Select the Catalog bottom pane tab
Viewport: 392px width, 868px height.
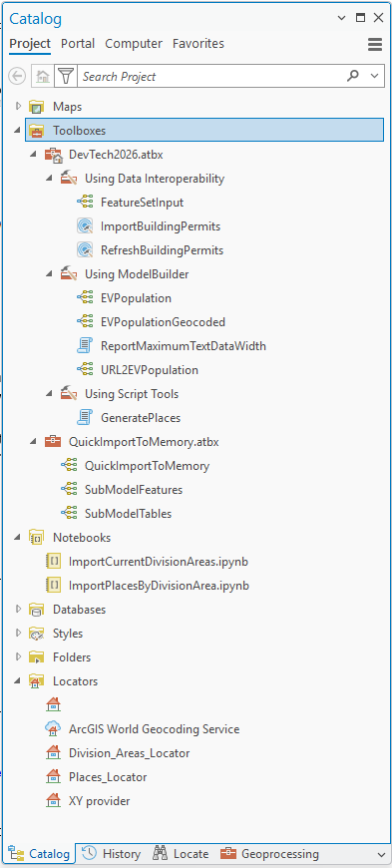pyautogui.click(x=39, y=854)
